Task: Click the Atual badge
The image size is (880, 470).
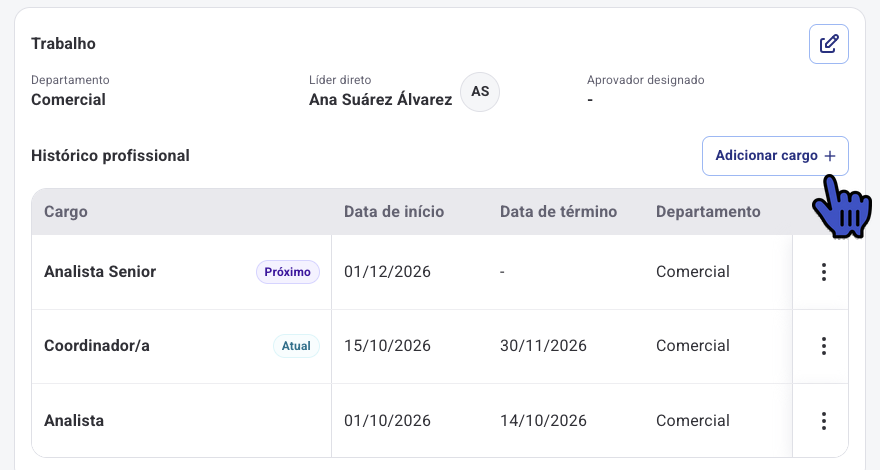Action: (x=296, y=346)
